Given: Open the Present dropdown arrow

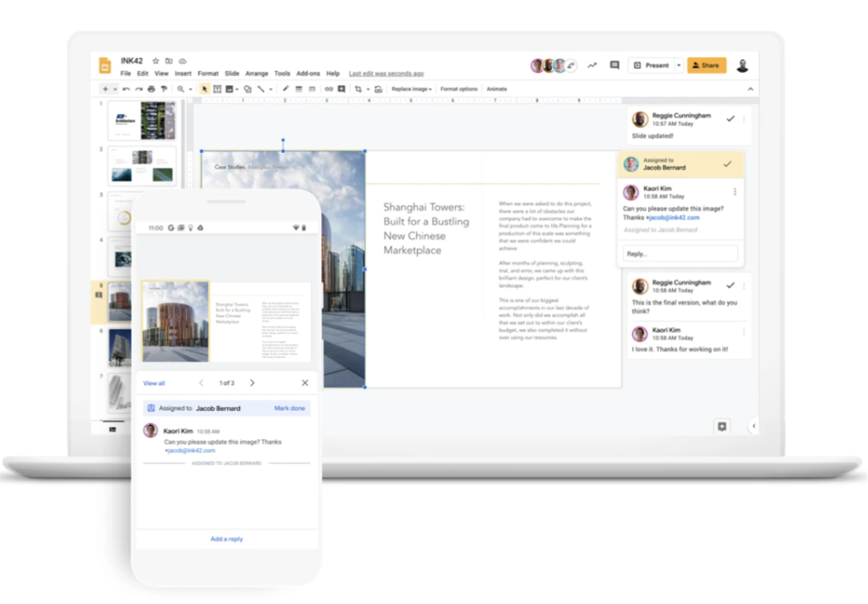Looking at the screenshot, I should (679, 65).
